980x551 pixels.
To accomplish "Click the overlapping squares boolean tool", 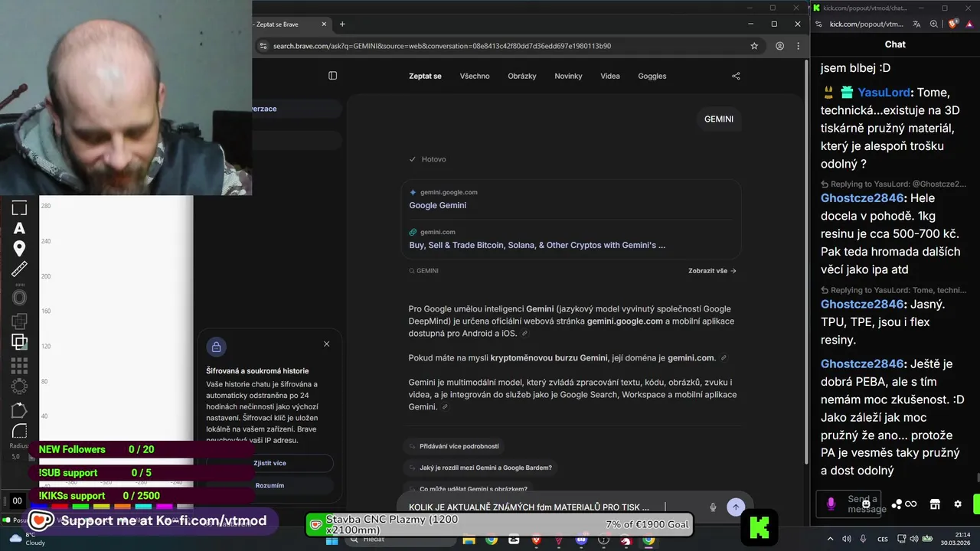I will [19, 342].
